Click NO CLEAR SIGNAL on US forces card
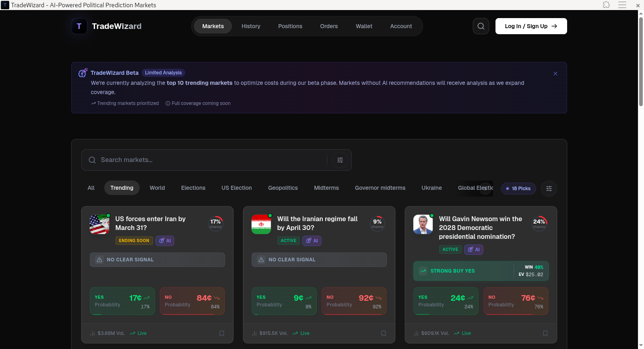This screenshot has width=644, height=349. click(x=157, y=260)
